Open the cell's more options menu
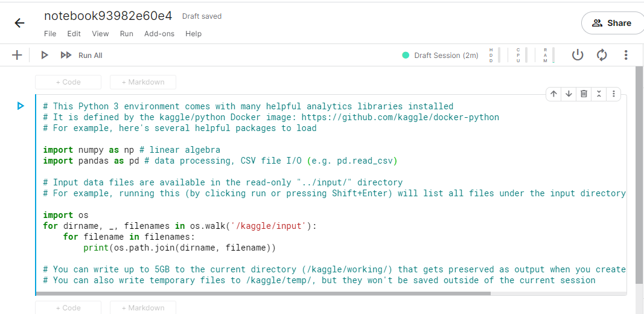644x314 pixels. (x=614, y=94)
